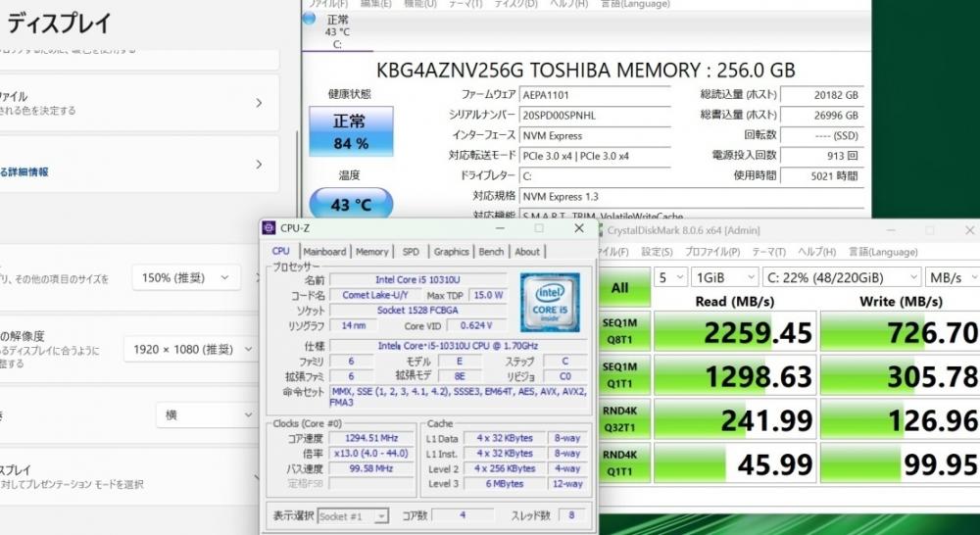Open the 1920 × 1080 resolution dropdown
980x535 pixels.
(x=191, y=349)
